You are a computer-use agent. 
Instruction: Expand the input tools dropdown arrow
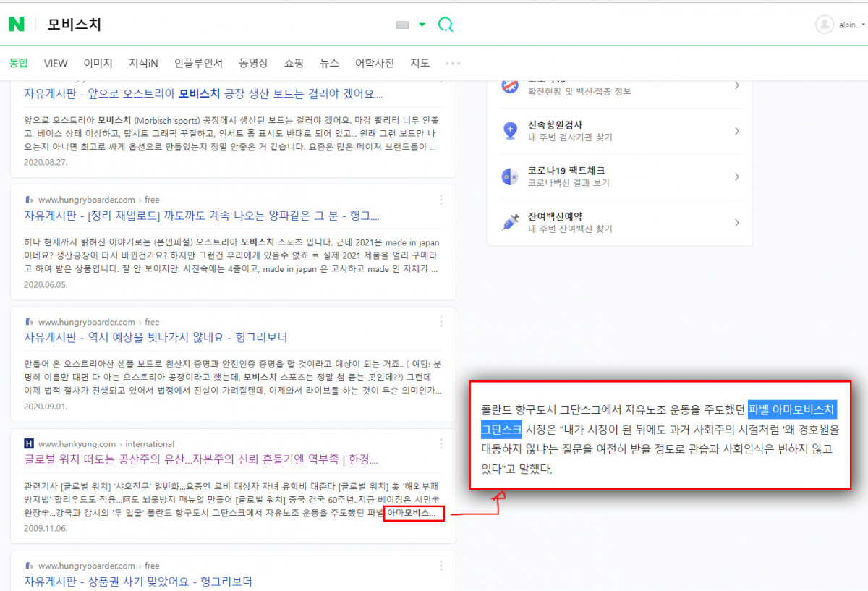pyautogui.click(x=422, y=25)
